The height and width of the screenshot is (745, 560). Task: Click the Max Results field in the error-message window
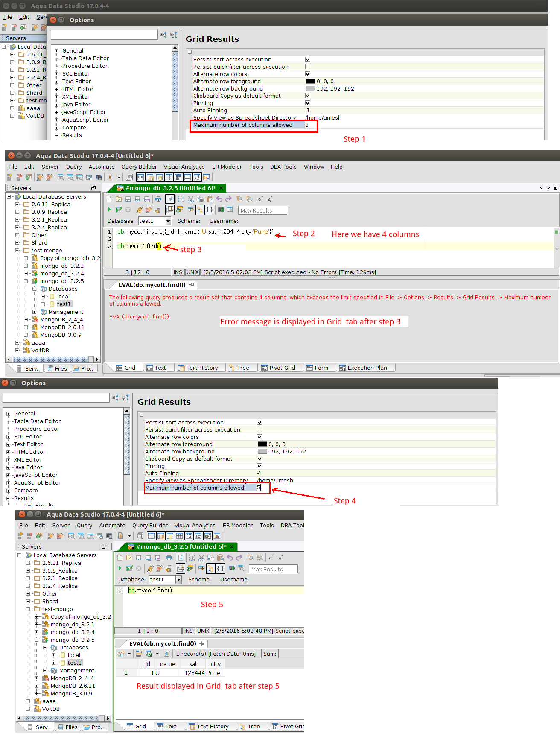point(262,210)
